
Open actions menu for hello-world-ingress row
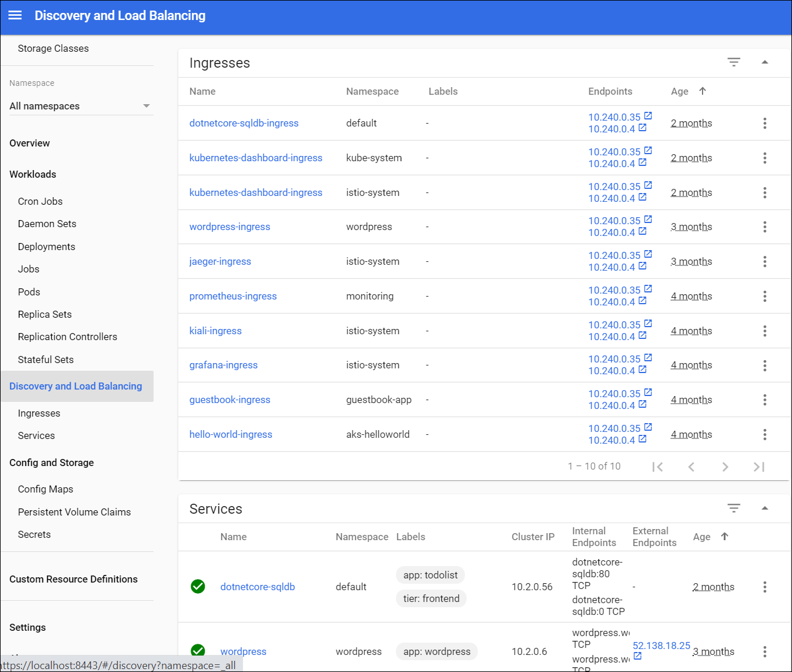(x=764, y=435)
